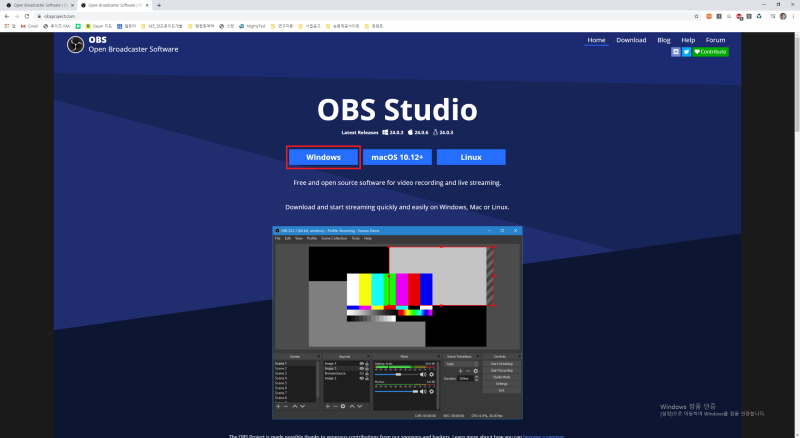This screenshot has width=800, height=438.
Task: Go back with the browser back arrow
Action: 7,16
